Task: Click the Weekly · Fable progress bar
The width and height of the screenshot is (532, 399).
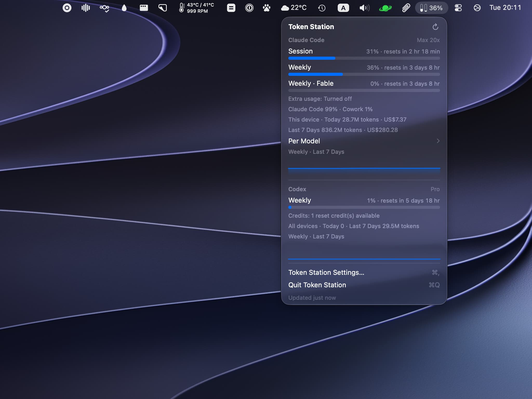Action: pyautogui.click(x=364, y=91)
